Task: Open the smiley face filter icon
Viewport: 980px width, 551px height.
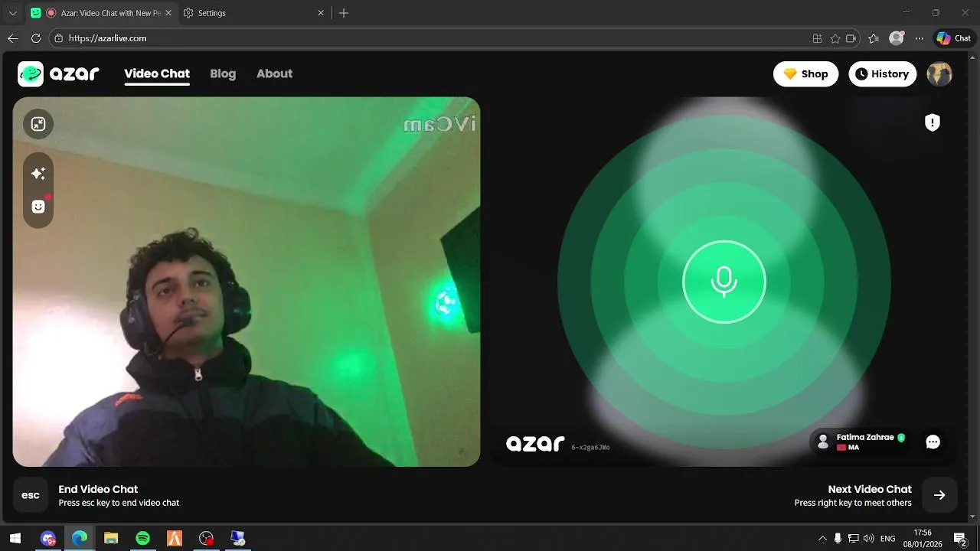Action: coord(38,207)
